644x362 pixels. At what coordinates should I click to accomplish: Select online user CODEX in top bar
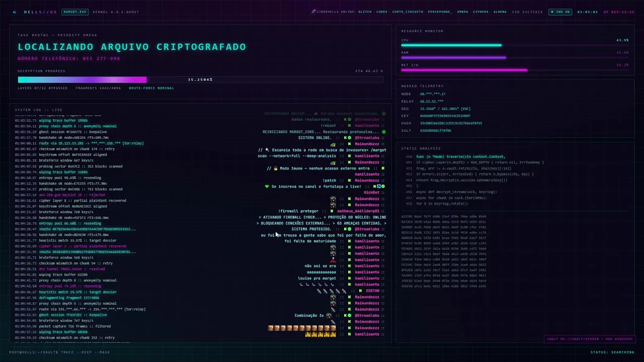tap(382, 12)
